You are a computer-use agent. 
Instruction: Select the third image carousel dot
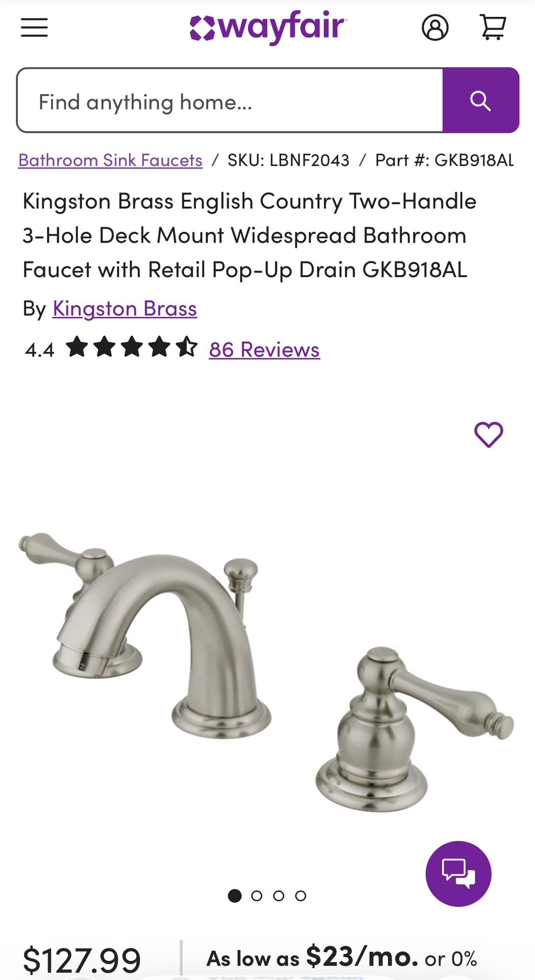(x=279, y=896)
